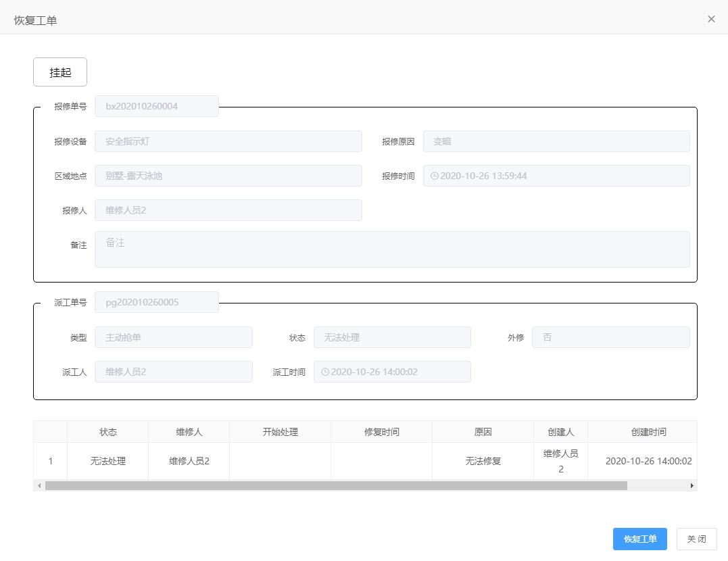Click the 报修人 field 维修人员2
Image resolution: width=728 pixels, height=561 pixels.
[228, 210]
